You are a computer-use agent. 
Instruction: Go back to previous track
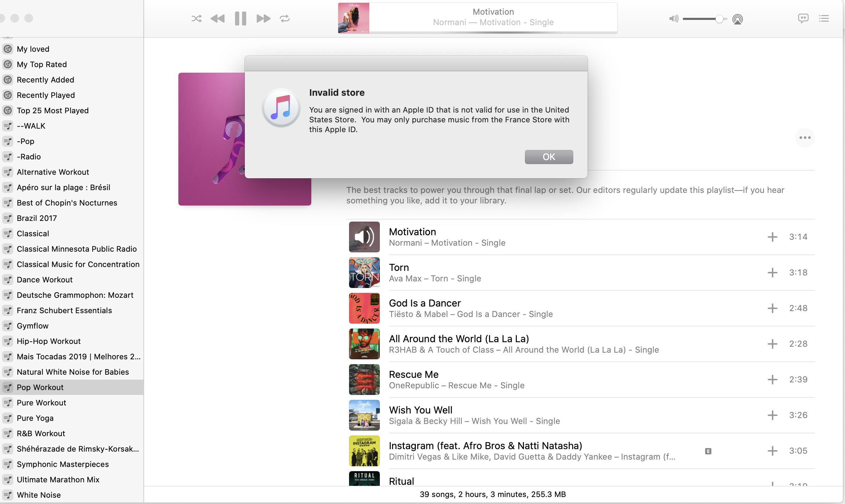(x=218, y=19)
